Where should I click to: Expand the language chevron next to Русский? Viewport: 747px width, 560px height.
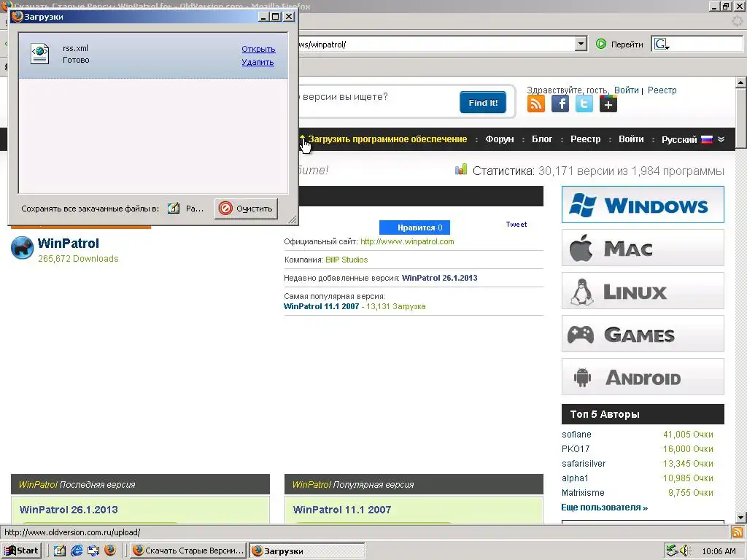721,139
